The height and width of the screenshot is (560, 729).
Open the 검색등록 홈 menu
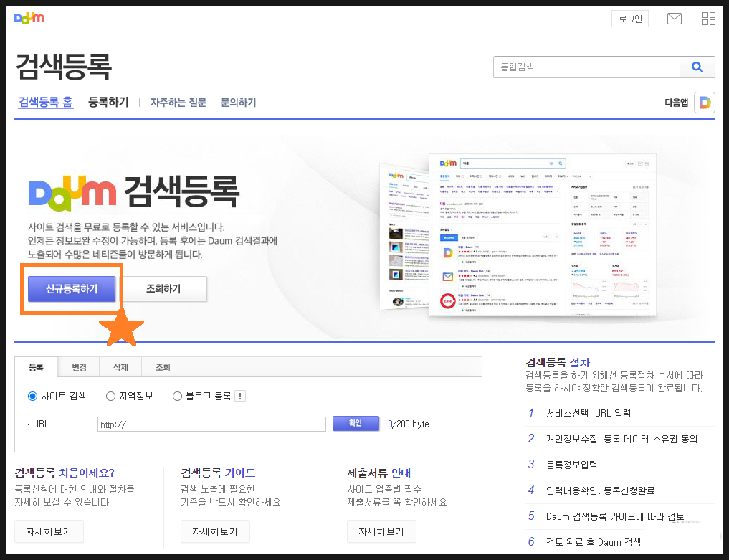coord(46,102)
